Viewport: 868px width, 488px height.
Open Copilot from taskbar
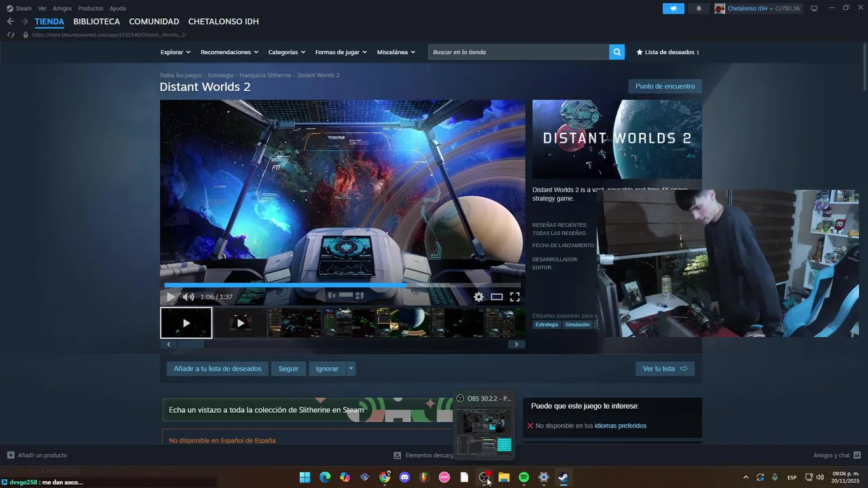tap(344, 477)
